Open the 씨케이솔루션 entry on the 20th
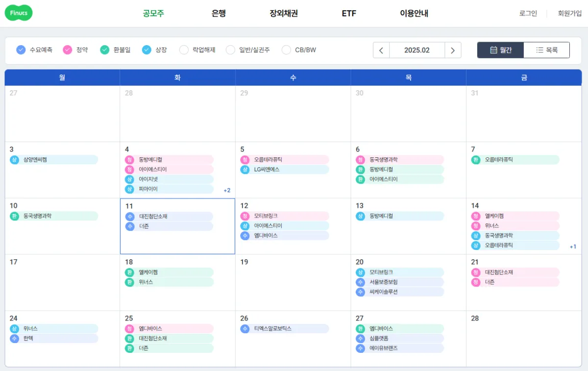Image resolution: width=588 pixels, height=371 pixels. point(400,292)
